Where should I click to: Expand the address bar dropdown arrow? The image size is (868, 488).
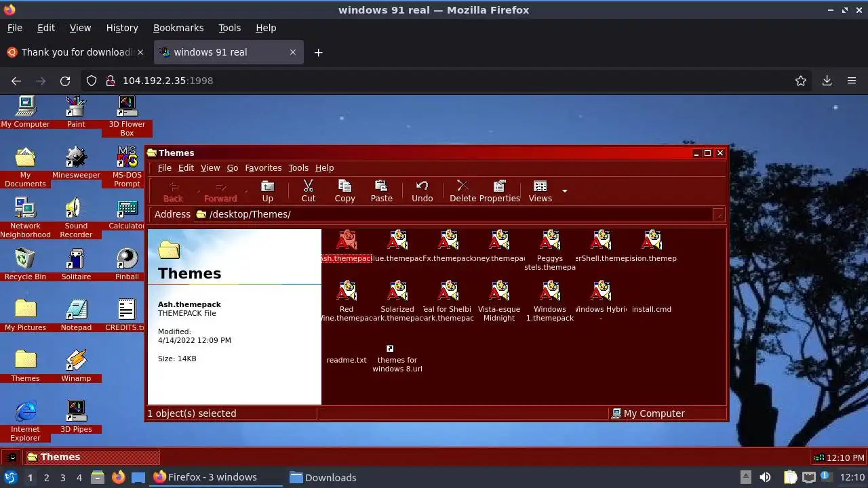(x=718, y=215)
